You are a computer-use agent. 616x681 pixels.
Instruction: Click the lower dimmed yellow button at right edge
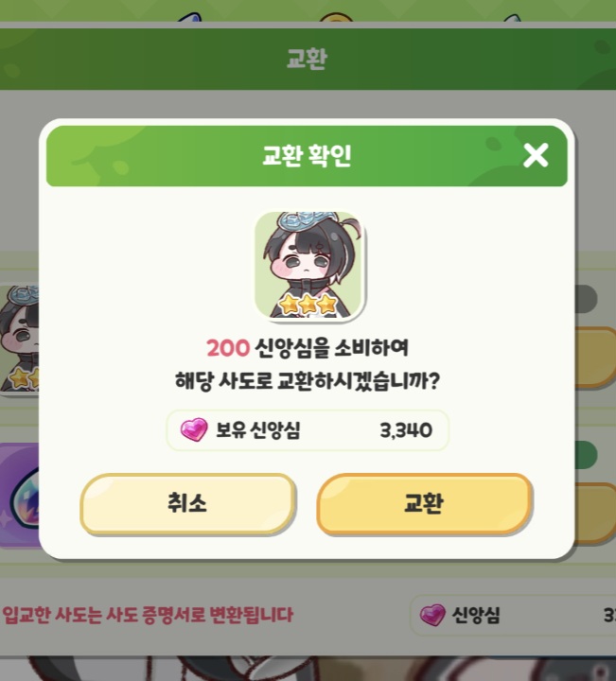[595, 513]
